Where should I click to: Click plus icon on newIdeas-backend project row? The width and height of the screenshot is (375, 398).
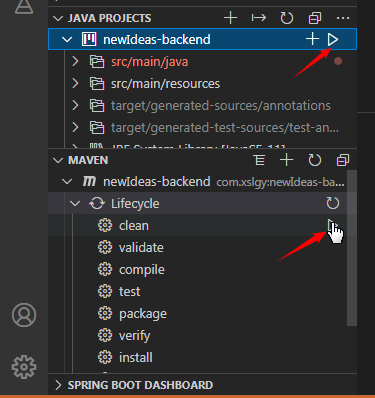click(x=312, y=39)
